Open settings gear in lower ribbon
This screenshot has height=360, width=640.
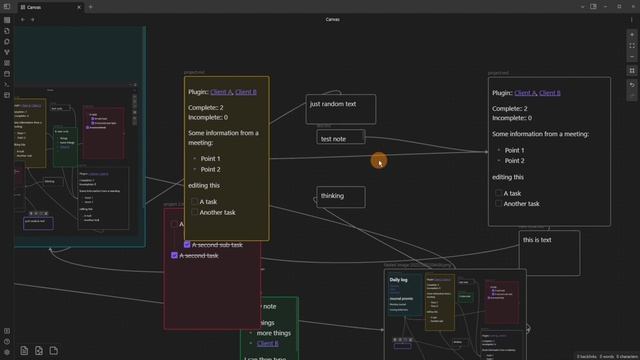point(7,352)
